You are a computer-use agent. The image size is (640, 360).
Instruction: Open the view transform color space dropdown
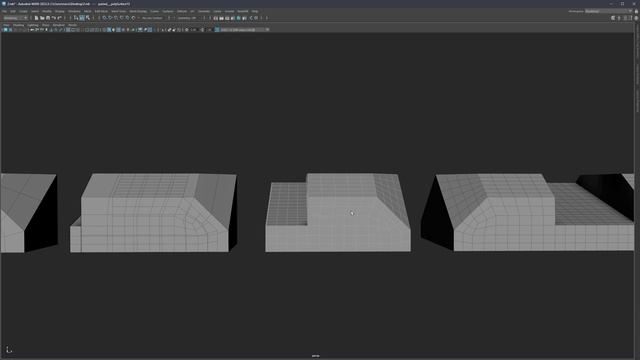[244, 30]
